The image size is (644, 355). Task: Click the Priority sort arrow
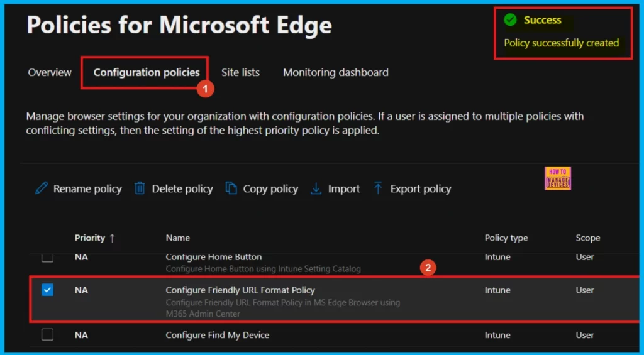(112, 238)
